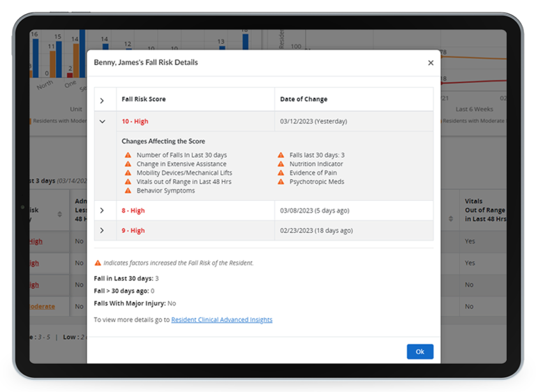The height and width of the screenshot is (392, 536).
Task: Click warning icon beside Psychotropic Meds
Action: (281, 182)
